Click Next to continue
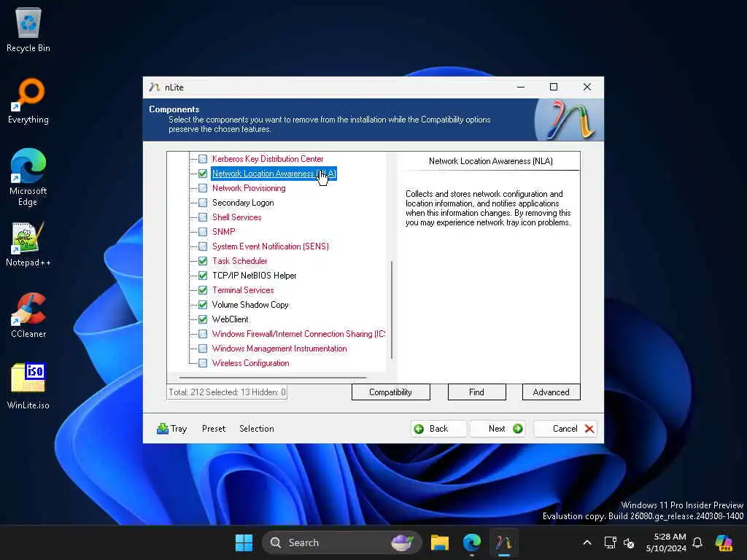 point(498,429)
